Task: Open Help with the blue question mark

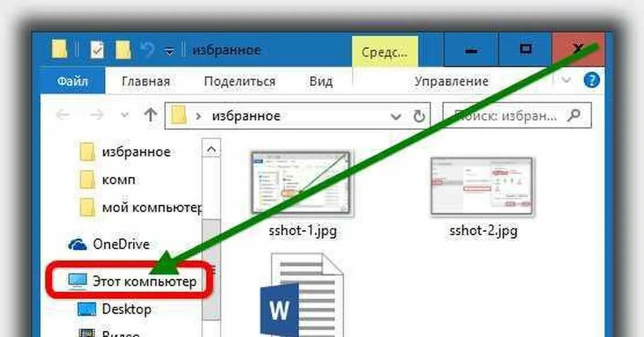Action: (x=591, y=80)
